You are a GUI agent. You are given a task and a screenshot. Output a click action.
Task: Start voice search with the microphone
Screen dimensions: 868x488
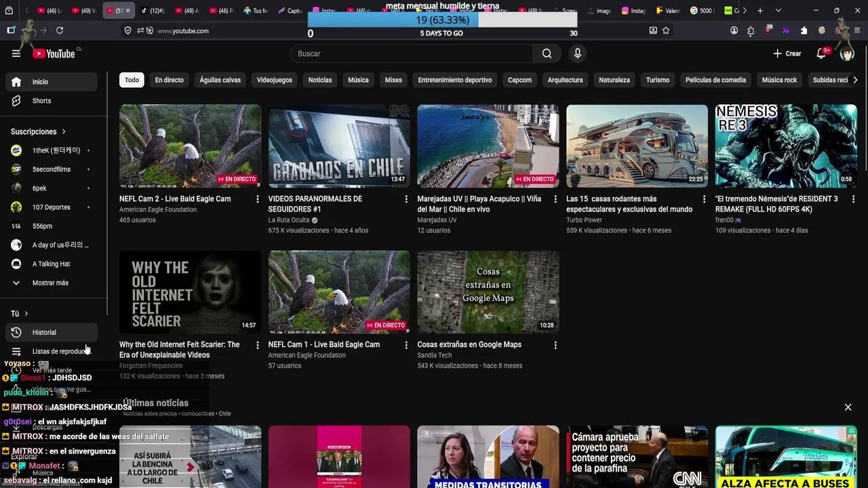[577, 54]
